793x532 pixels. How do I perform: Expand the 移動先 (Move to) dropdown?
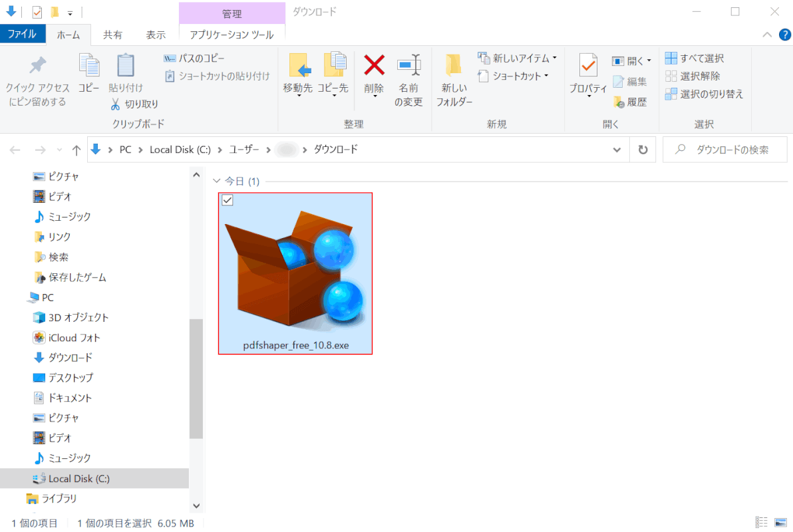(297, 94)
